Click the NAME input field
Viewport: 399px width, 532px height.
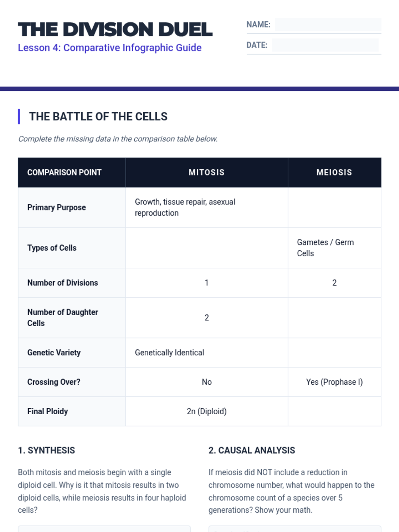pyautogui.click(x=328, y=25)
